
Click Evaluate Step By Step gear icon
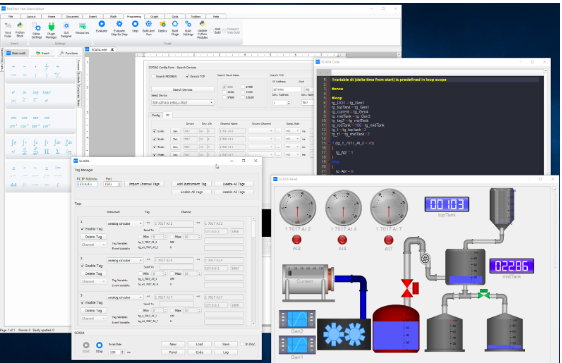pos(119,24)
